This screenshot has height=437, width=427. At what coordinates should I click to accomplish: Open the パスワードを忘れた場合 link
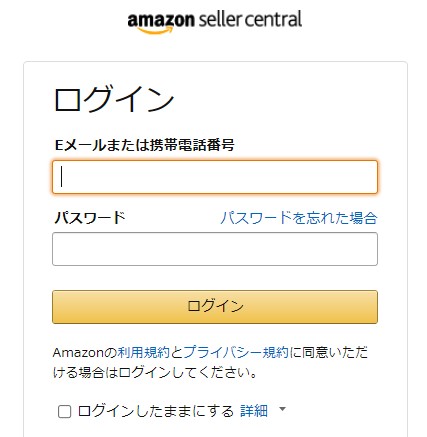(299, 218)
